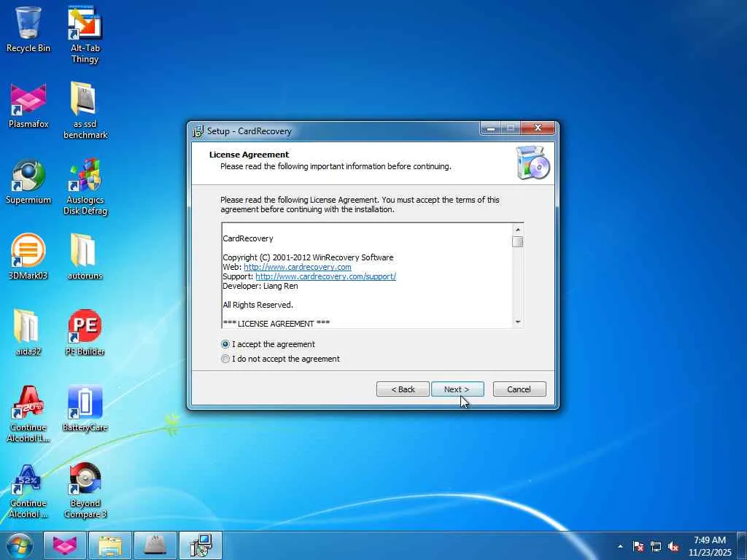The width and height of the screenshot is (747, 560).
Task: Click the All Rights Reserved text
Action: point(258,305)
